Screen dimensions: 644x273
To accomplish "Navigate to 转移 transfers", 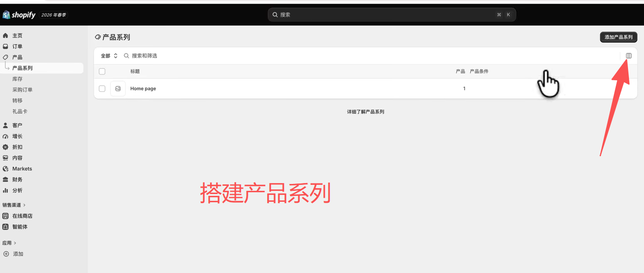I will click(x=17, y=100).
